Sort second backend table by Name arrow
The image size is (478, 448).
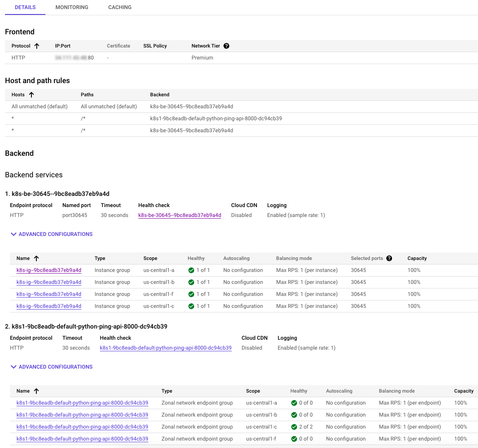tap(36, 391)
